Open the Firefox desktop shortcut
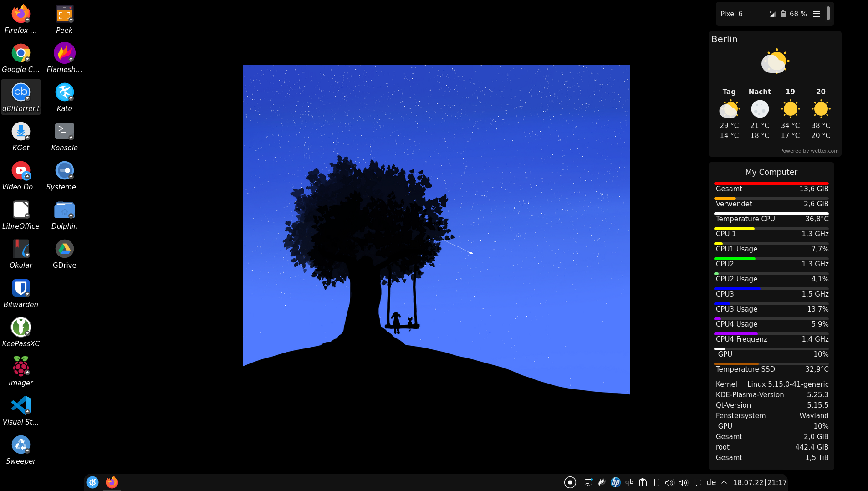The height and width of the screenshot is (491, 868). click(20, 19)
